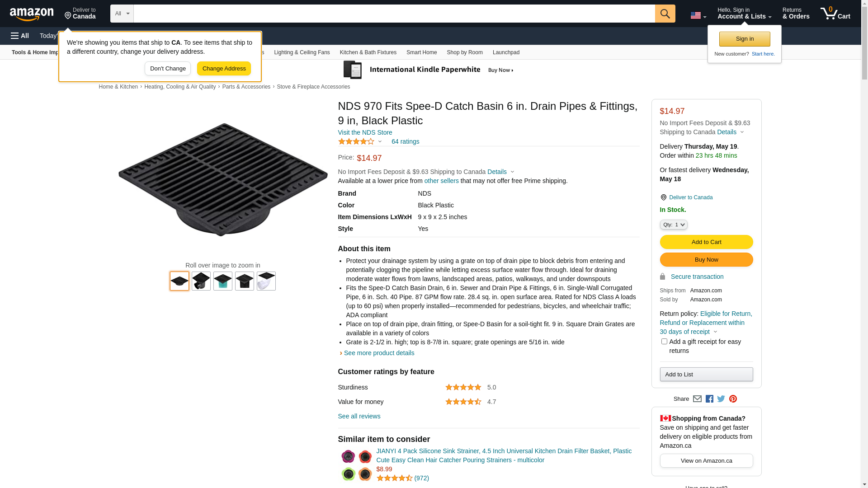Go to Smart Home category

pyautogui.click(x=421, y=52)
